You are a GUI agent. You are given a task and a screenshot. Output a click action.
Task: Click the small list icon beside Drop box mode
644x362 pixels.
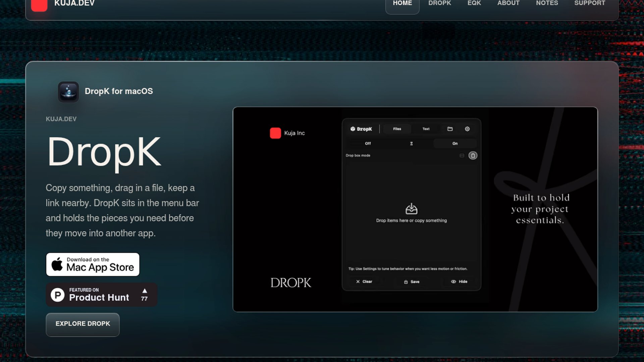click(462, 156)
